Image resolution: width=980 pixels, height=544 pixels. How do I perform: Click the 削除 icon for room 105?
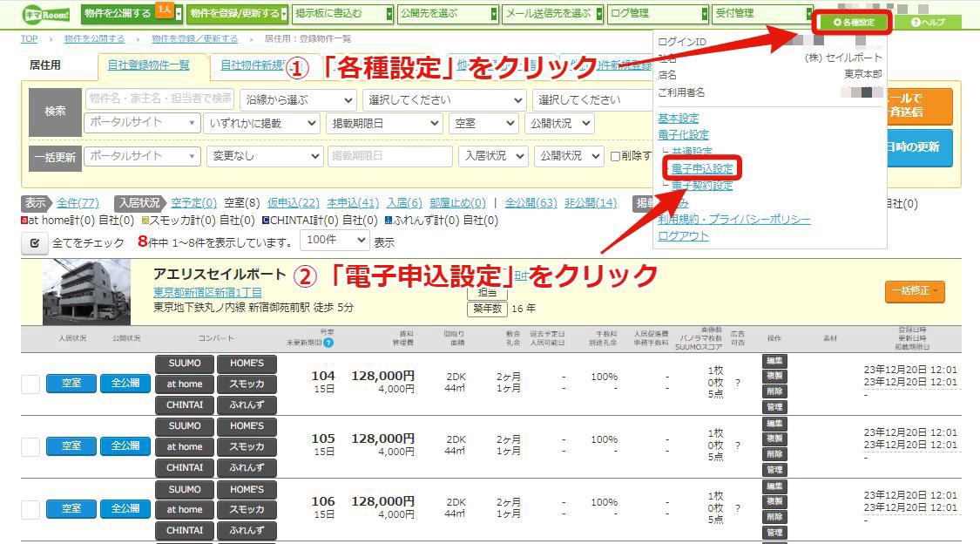774,454
